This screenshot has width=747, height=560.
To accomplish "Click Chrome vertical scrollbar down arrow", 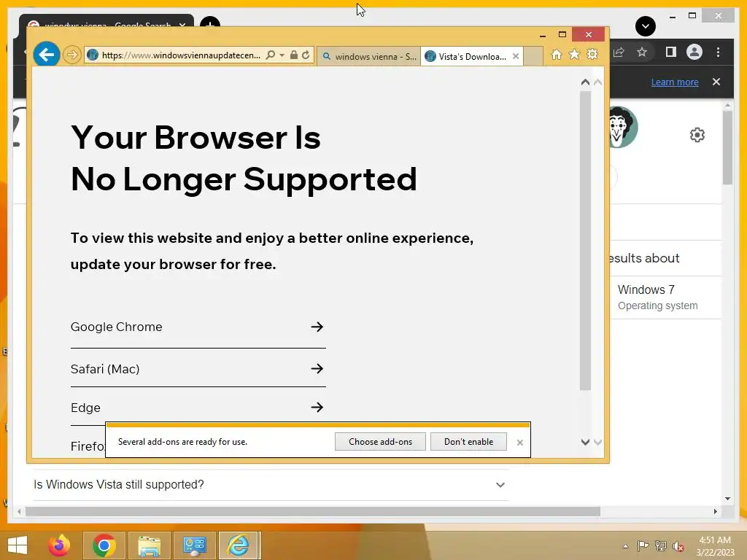I will [727, 499].
